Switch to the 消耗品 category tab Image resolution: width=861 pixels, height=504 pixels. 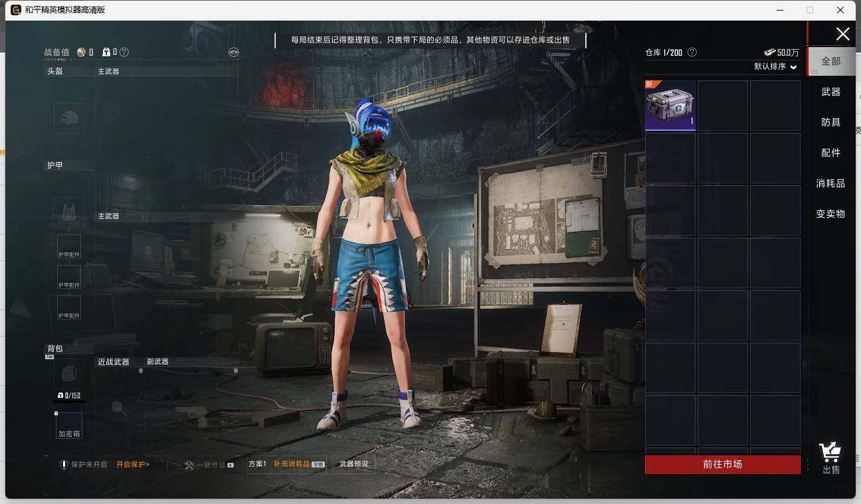coord(830,183)
